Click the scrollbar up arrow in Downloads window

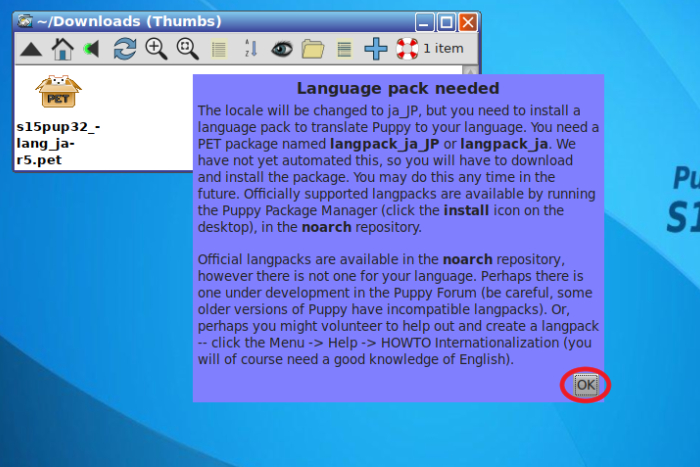pos(470,70)
